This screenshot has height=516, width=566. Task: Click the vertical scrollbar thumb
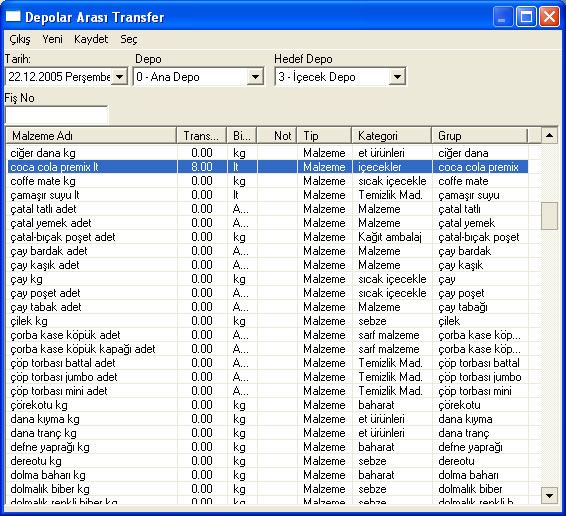(x=549, y=216)
